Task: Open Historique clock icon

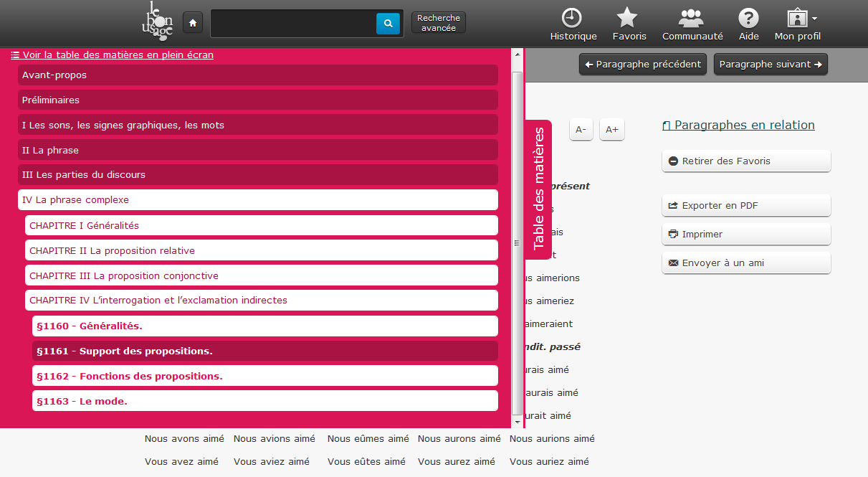Action: tap(573, 19)
